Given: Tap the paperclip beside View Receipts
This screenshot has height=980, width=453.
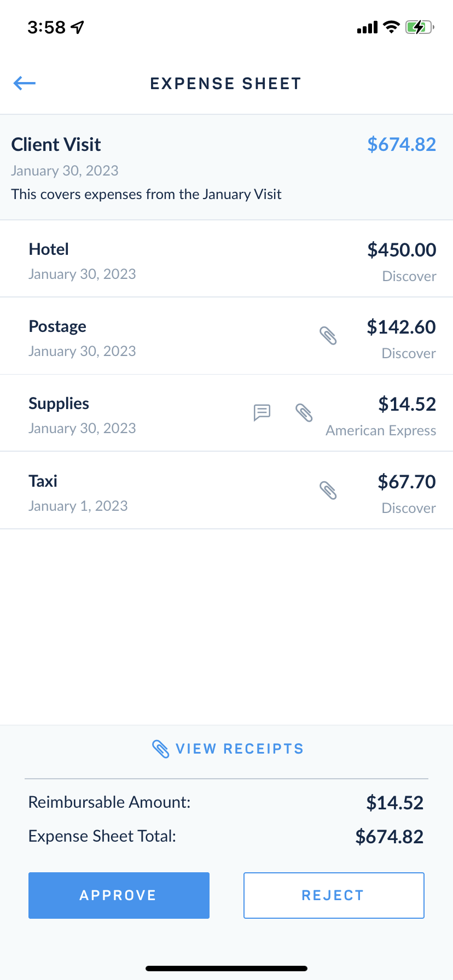Looking at the screenshot, I should pyautogui.click(x=160, y=749).
